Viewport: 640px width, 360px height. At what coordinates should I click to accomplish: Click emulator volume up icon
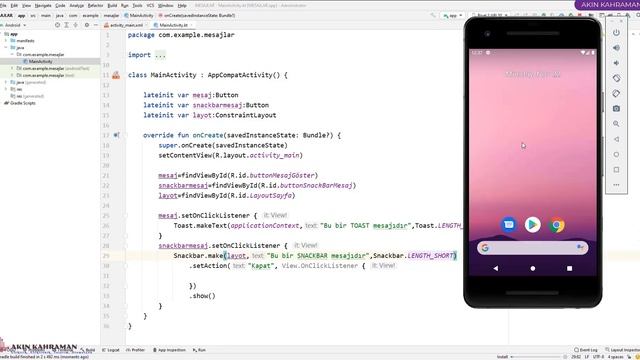(x=616, y=48)
